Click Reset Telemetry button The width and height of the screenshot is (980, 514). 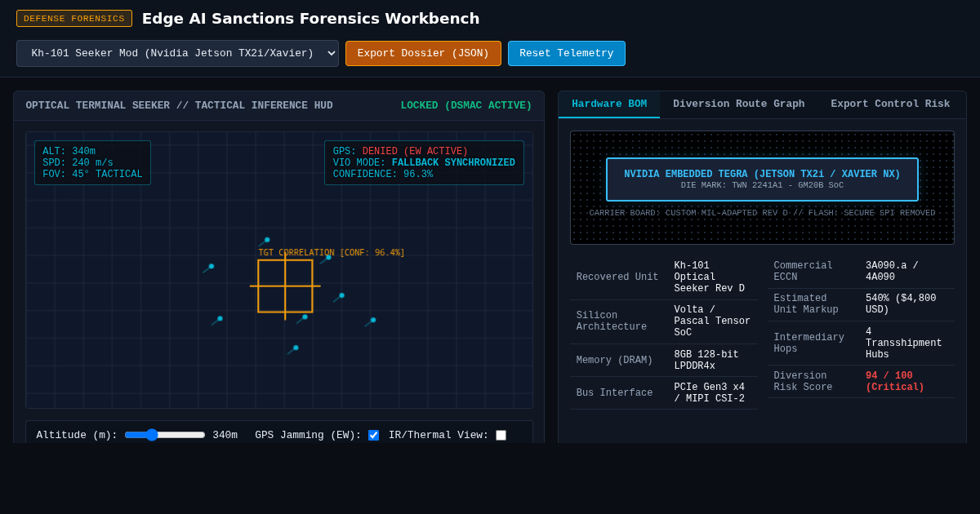[567, 54]
